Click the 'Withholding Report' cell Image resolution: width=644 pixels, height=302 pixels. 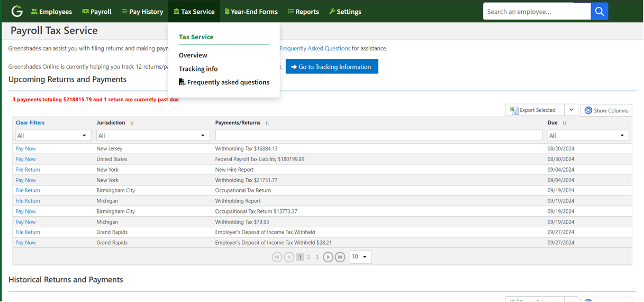(x=238, y=201)
